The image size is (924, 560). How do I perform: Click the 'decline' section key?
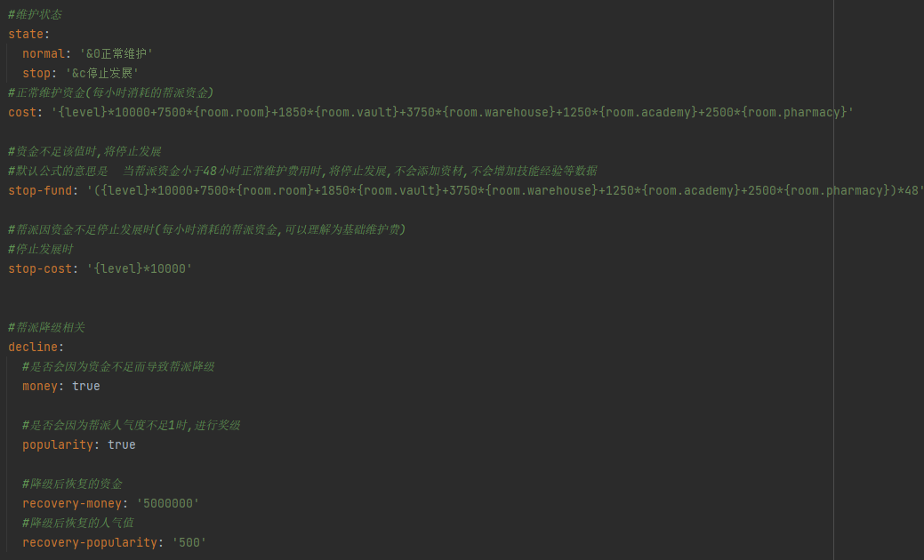(33, 347)
